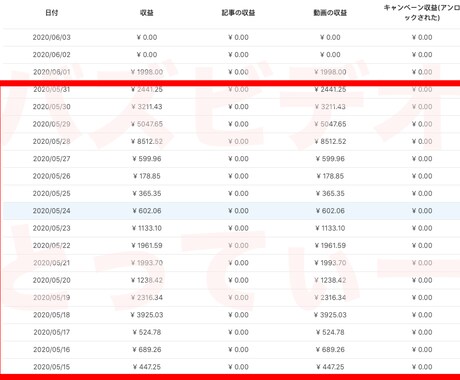Select the ¥ 1998.00 revenue on 2020/06/01
Viewport: 460px width, 380px height.
(147, 72)
